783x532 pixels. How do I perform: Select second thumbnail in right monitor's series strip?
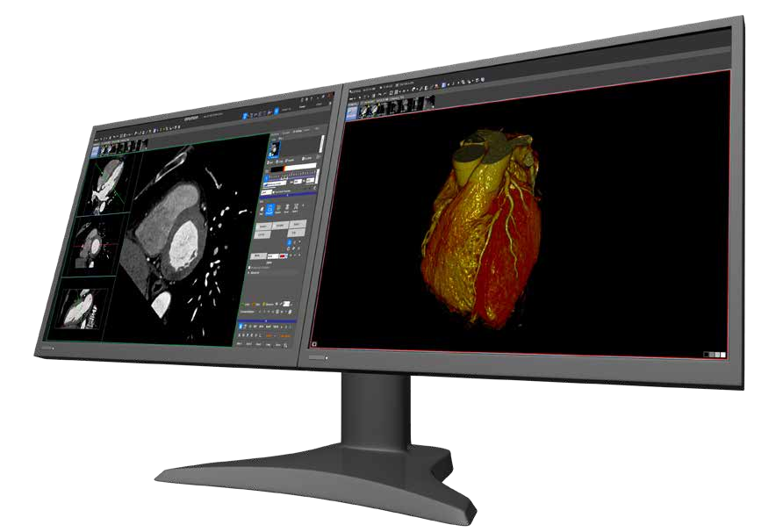(x=364, y=110)
